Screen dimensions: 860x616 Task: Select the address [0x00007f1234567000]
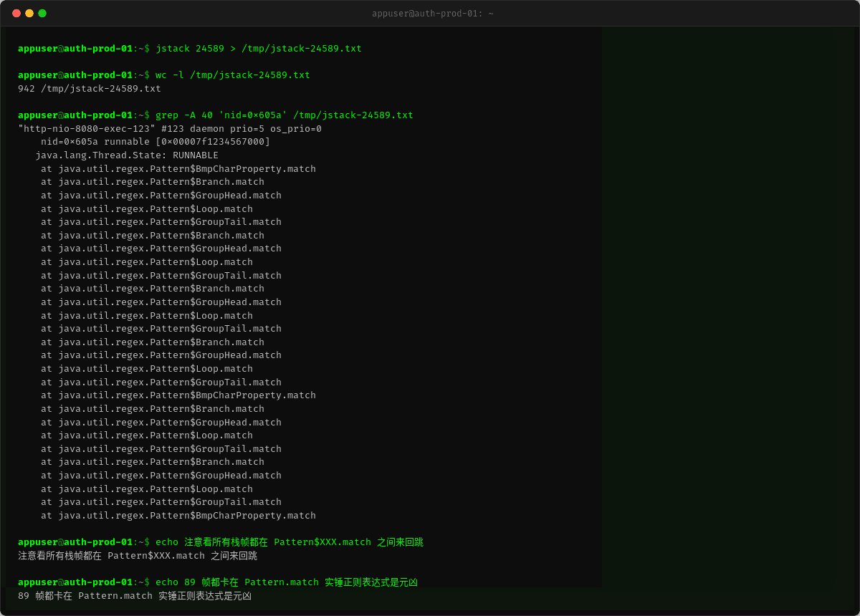click(x=213, y=142)
